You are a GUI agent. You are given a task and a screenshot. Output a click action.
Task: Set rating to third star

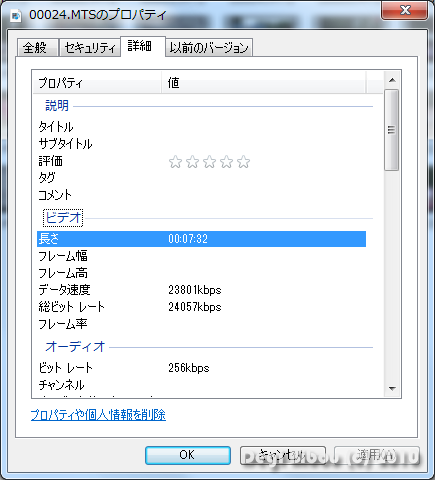209,162
